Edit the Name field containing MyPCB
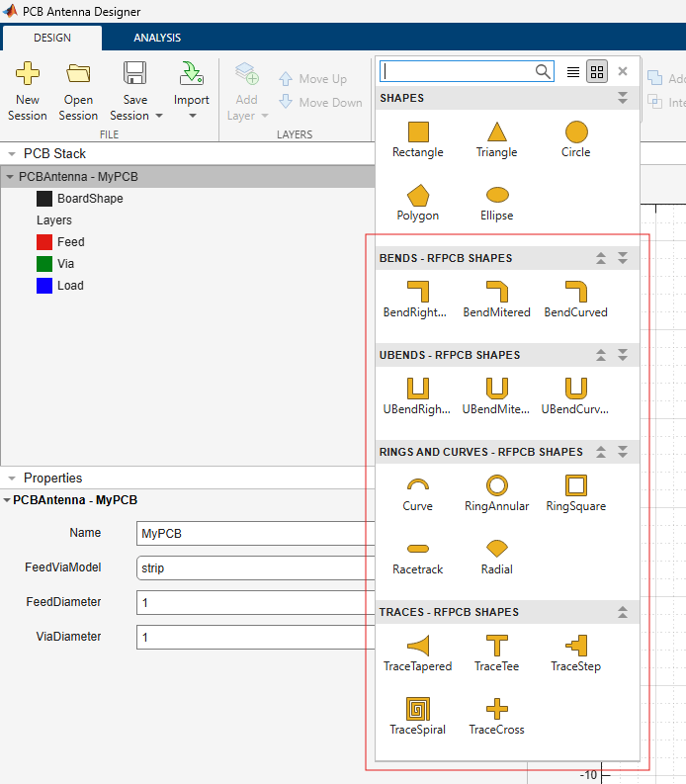The image size is (686, 784). pos(255,534)
